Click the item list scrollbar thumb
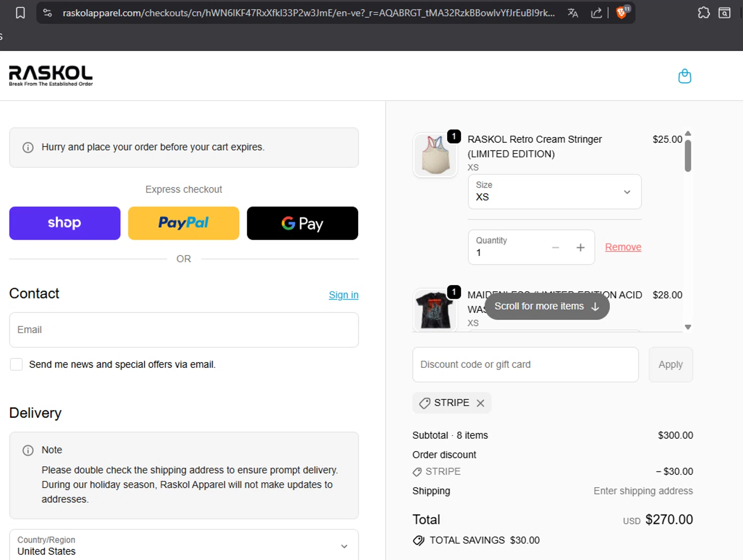The image size is (743, 560). [x=688, y=155]
